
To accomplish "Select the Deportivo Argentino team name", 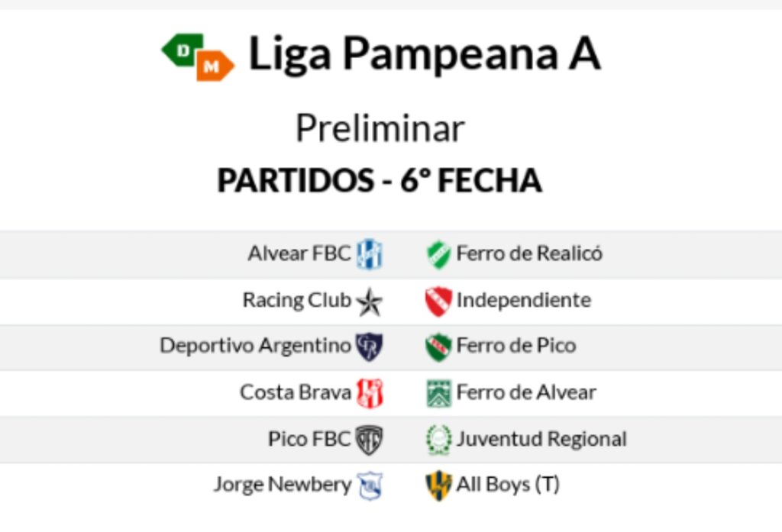I will pyautogui.click(x=255, y=346).
